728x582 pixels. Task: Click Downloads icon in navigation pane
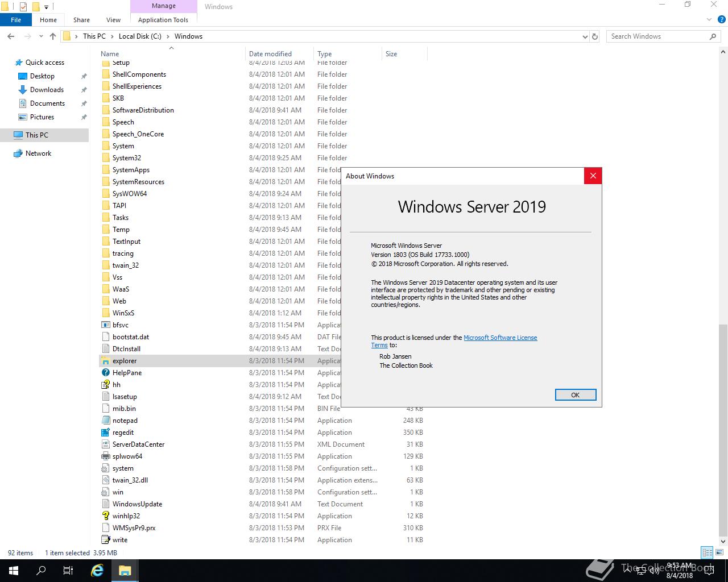(23, 90)
